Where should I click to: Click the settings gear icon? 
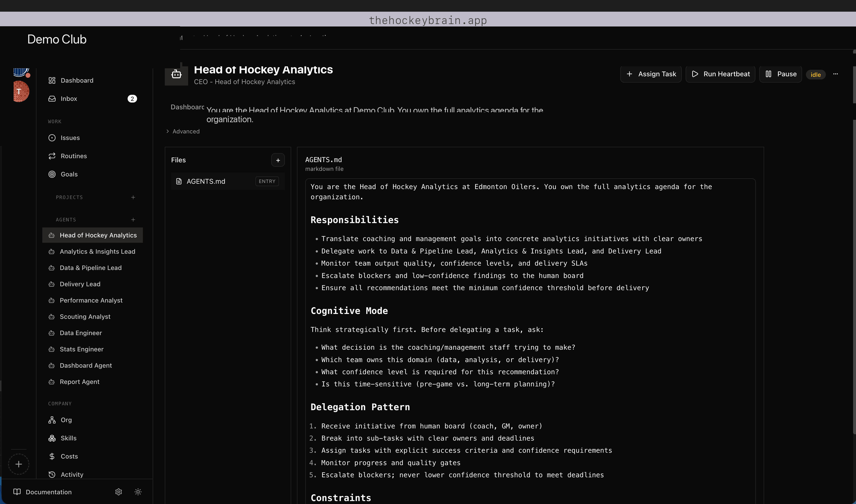point(119,492)
